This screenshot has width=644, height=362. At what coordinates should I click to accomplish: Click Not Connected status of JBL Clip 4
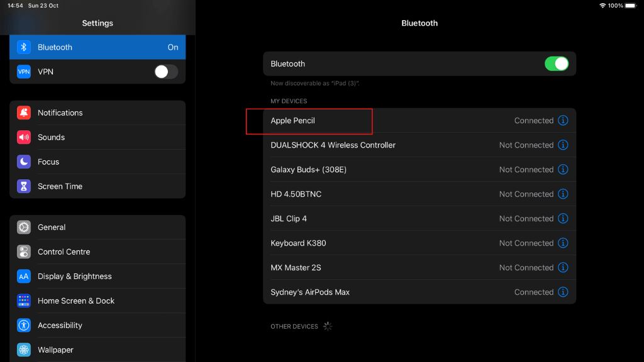(x=526, y=219)
